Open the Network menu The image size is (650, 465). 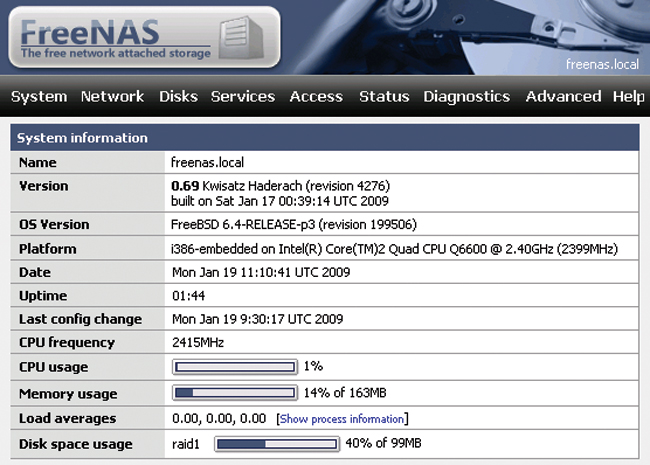pyautogui.click(x=112, y=97)
